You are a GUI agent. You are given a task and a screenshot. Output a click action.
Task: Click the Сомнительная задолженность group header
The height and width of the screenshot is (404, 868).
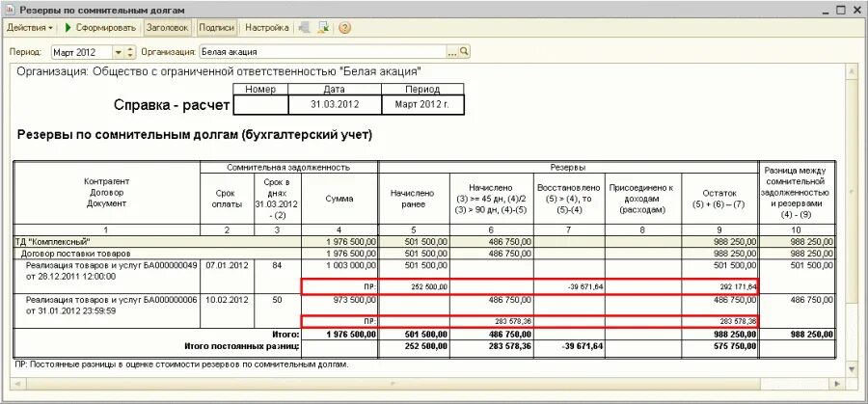(x=288, y=167)
